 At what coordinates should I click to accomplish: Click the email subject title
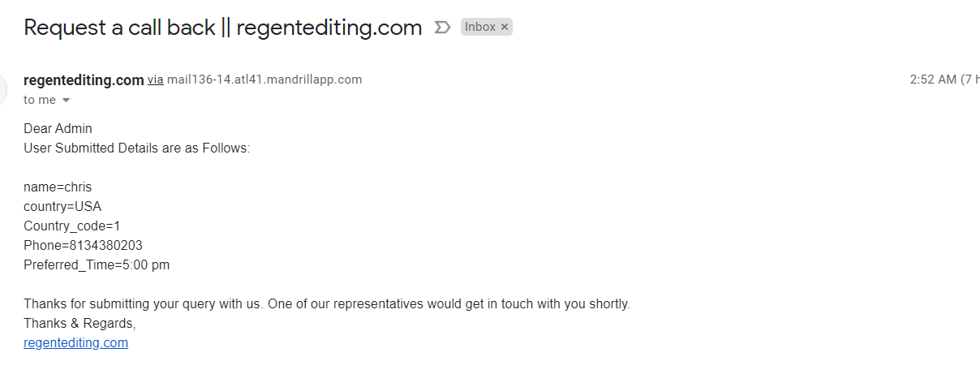click(223, 28)
